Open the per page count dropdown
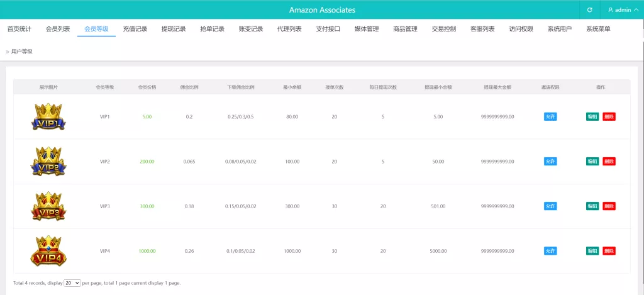Screen dimensions: 644x295 [72, 283]
